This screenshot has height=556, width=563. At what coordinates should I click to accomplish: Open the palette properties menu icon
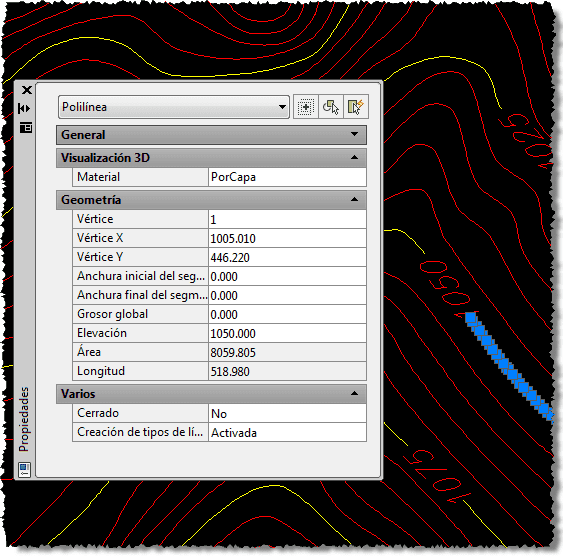pyautogui.click(x=26, y=127)
